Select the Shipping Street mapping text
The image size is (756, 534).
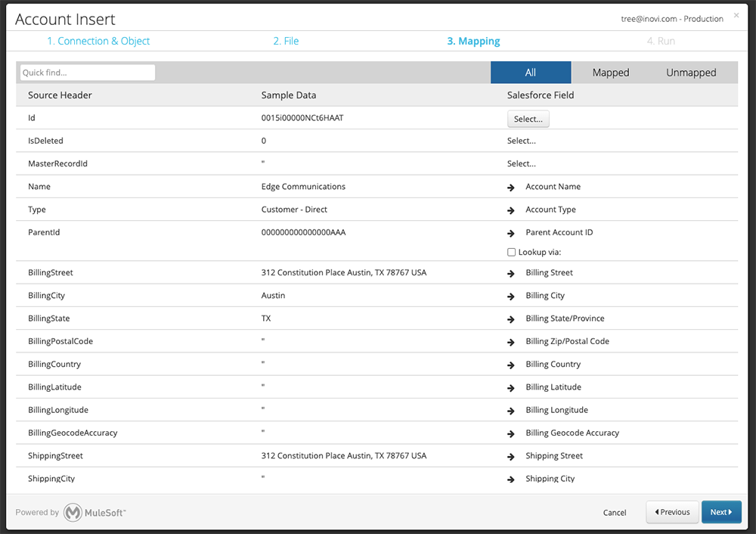tap(554, 456)
